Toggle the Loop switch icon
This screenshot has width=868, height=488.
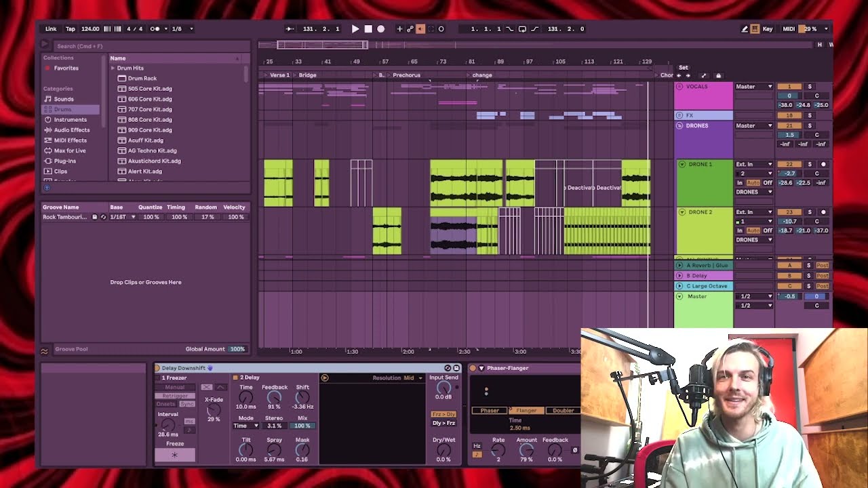tap(522, 29)
